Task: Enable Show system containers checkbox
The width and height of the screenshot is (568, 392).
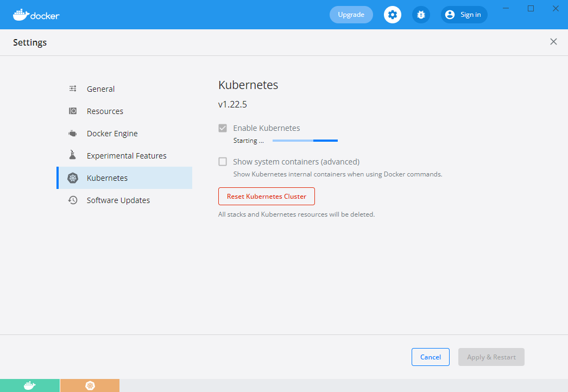Action: tap(223, 162)
